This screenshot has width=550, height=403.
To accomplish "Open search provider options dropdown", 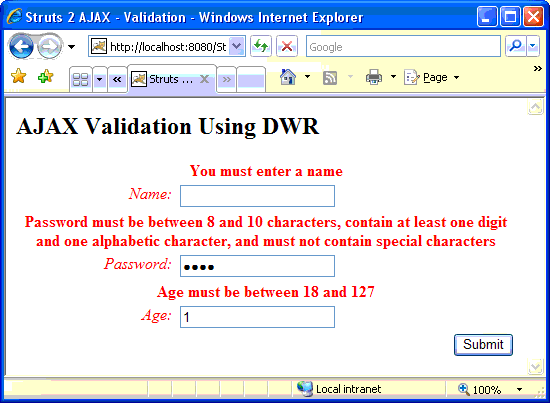I will (x=533, y=46).
